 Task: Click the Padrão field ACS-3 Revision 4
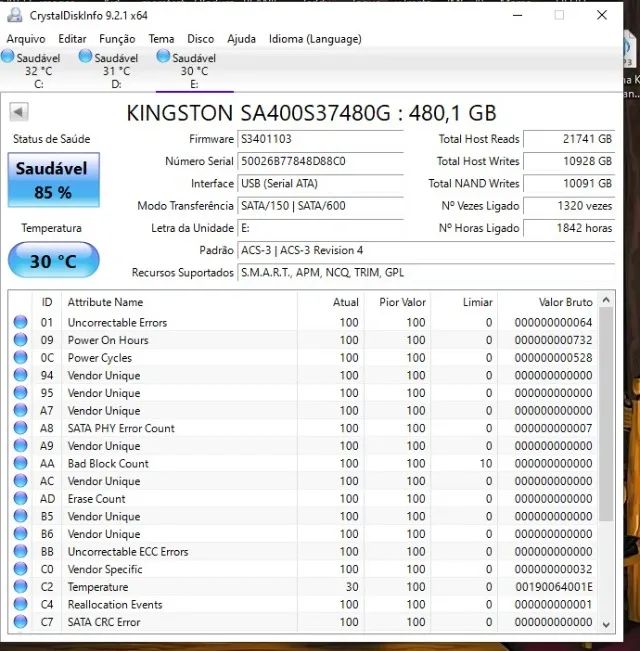click(x=426, y=250)
